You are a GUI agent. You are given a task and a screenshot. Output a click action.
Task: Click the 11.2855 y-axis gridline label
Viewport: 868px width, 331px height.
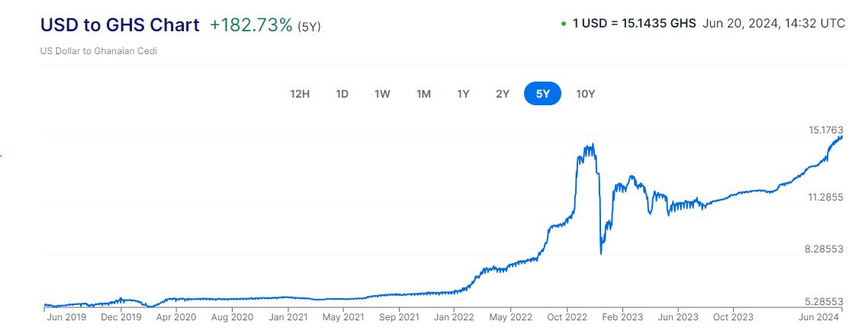pyautogui.click(x=825, y=198)
